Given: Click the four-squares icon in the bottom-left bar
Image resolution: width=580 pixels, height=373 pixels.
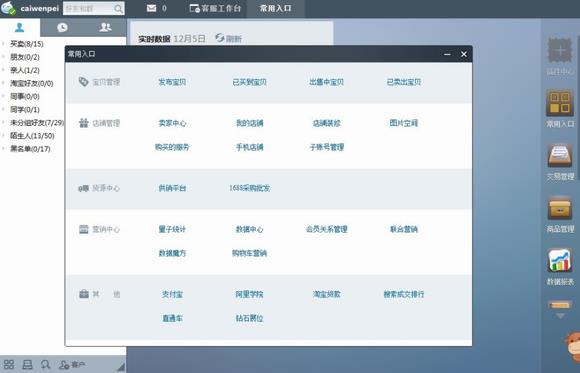Looking at the screenshot, I should (9, 365).
